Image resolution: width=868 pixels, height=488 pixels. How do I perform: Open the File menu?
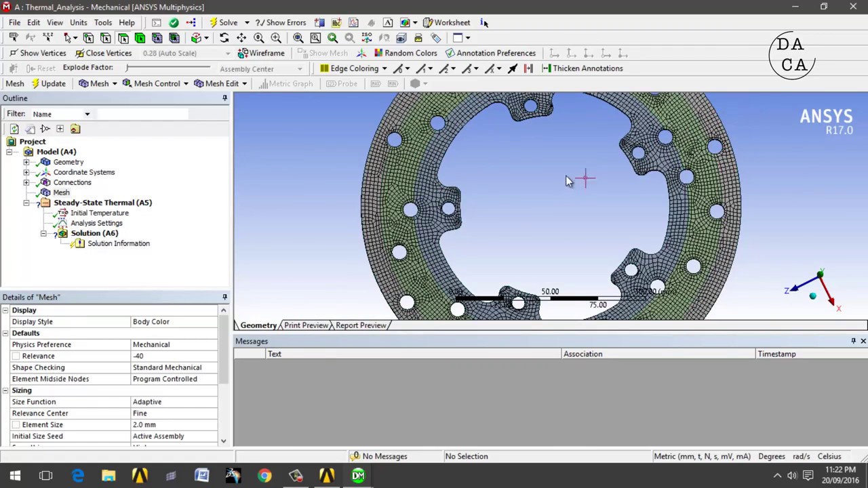click(x=14, y=22)
